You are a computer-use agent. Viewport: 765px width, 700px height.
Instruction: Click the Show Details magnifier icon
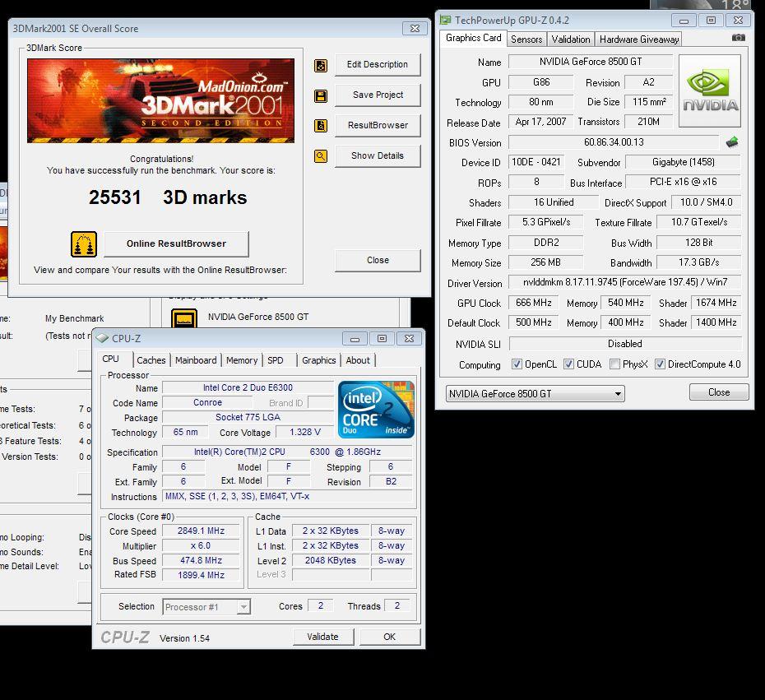(x=321, y=156)
